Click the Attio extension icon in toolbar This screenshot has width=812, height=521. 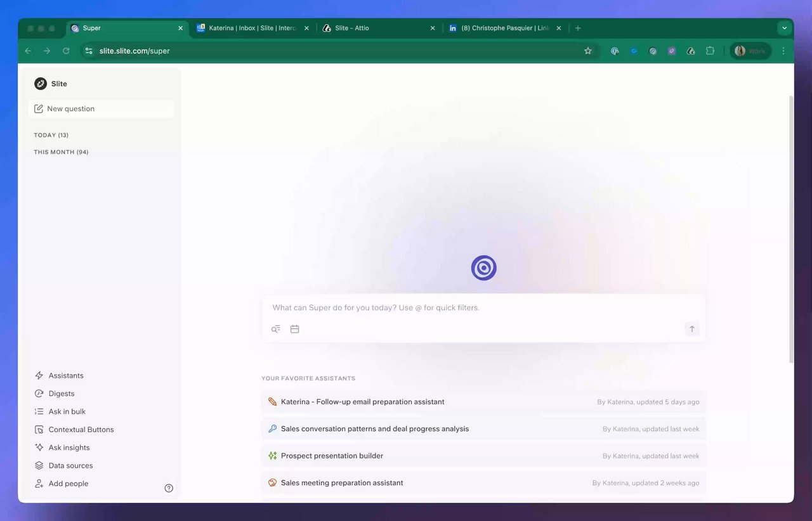coord(691,51)
